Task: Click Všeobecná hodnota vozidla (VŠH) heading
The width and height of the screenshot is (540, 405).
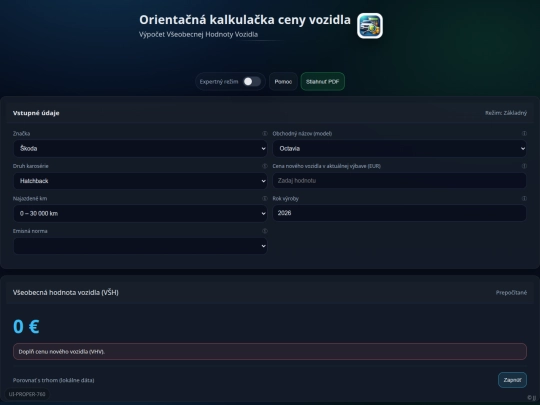Action: [x=66, y=292]
